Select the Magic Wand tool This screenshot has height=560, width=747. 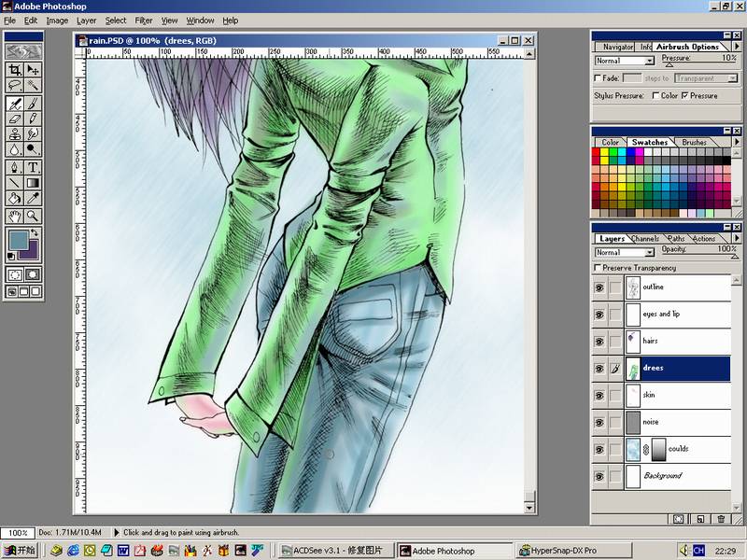tap(33, 85)
